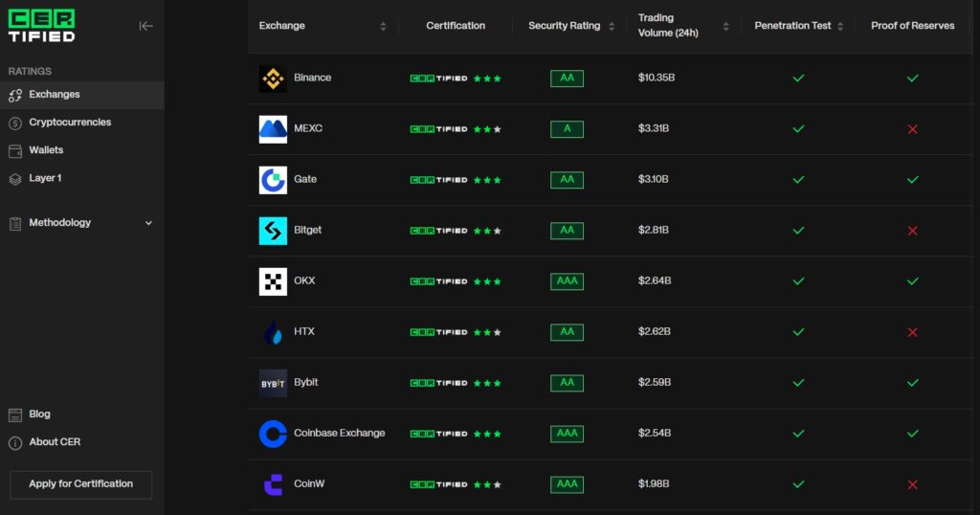Sort by Penetration Test column arrows
Viewport: 980px width, 515px height.
click(x=840, y=26)
